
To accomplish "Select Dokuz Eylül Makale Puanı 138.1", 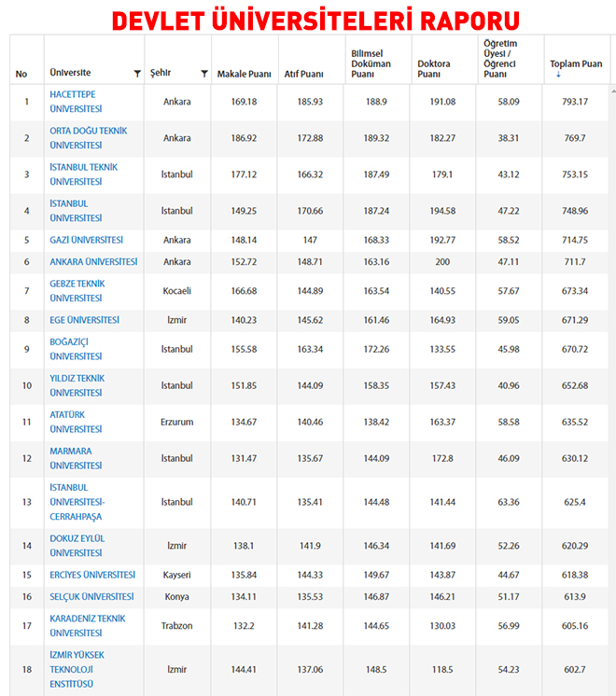I will point(244,546).
